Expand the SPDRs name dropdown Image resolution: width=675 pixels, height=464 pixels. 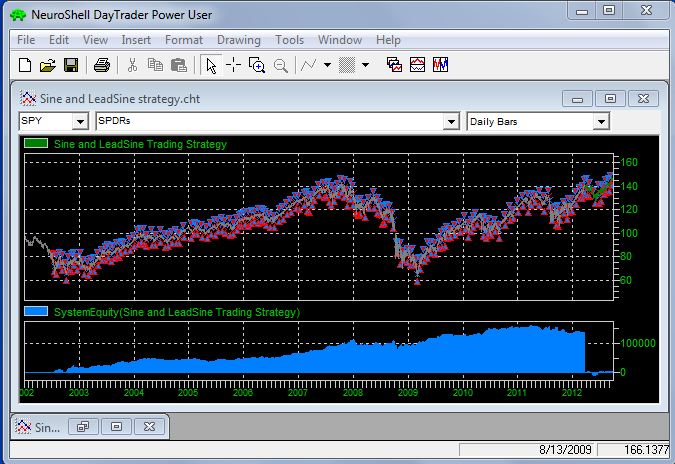(451, 121)
